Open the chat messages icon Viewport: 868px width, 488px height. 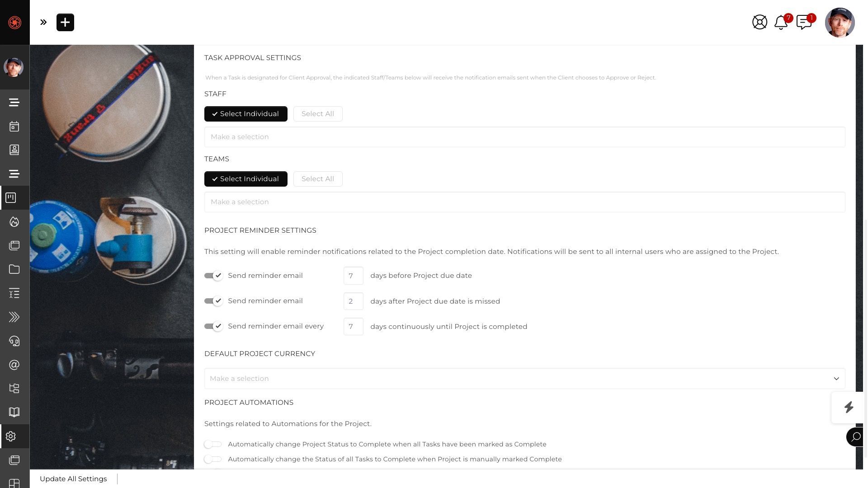coord(805,22)
